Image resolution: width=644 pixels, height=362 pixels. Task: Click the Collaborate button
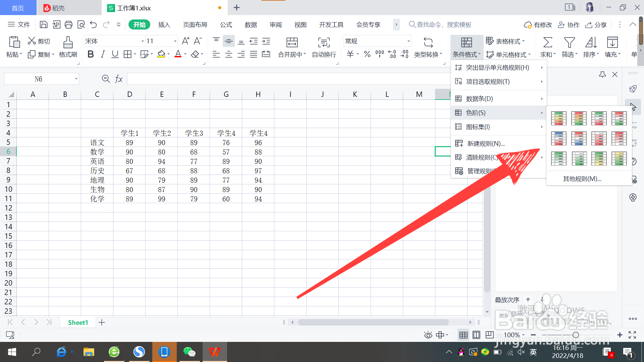coord(569,25)
